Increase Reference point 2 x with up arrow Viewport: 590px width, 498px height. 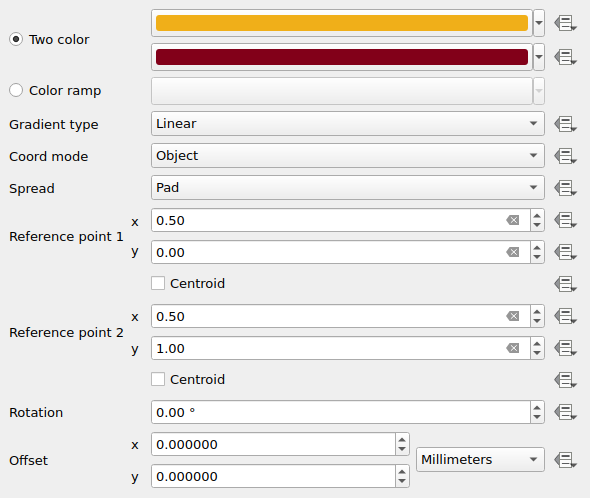click(x=537, y=312)
